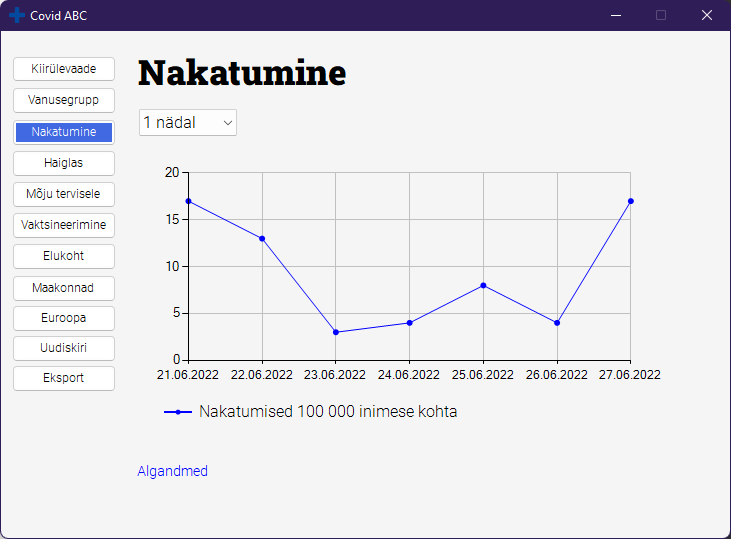The image size is (731, 539).
Task: Minimize the Covid ABC window
Action: (x=615, y=15)
